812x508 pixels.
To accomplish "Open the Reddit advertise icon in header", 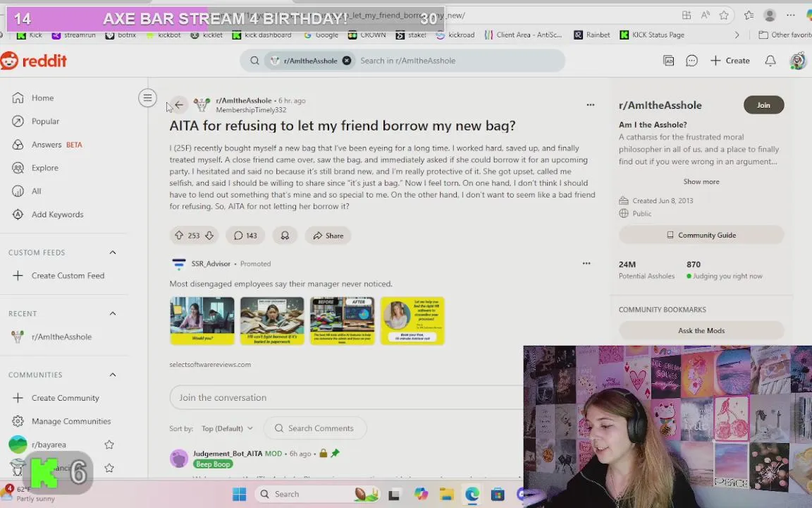I will point(668,61).
